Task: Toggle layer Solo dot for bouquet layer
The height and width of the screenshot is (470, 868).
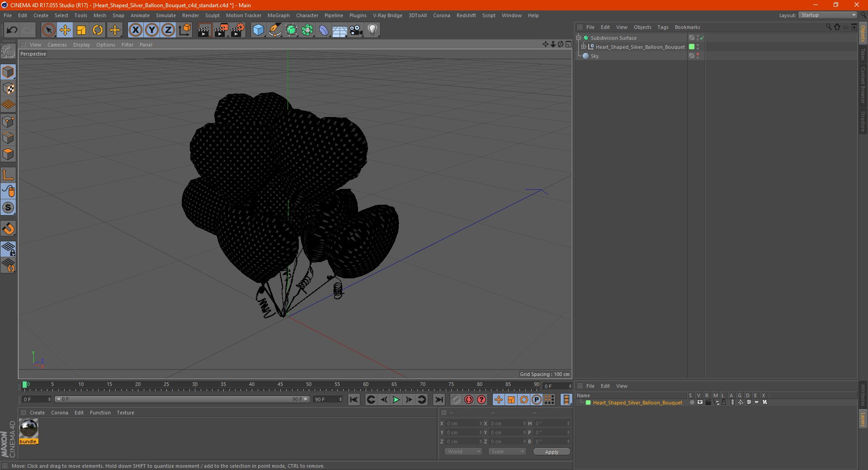Action: 692,402
